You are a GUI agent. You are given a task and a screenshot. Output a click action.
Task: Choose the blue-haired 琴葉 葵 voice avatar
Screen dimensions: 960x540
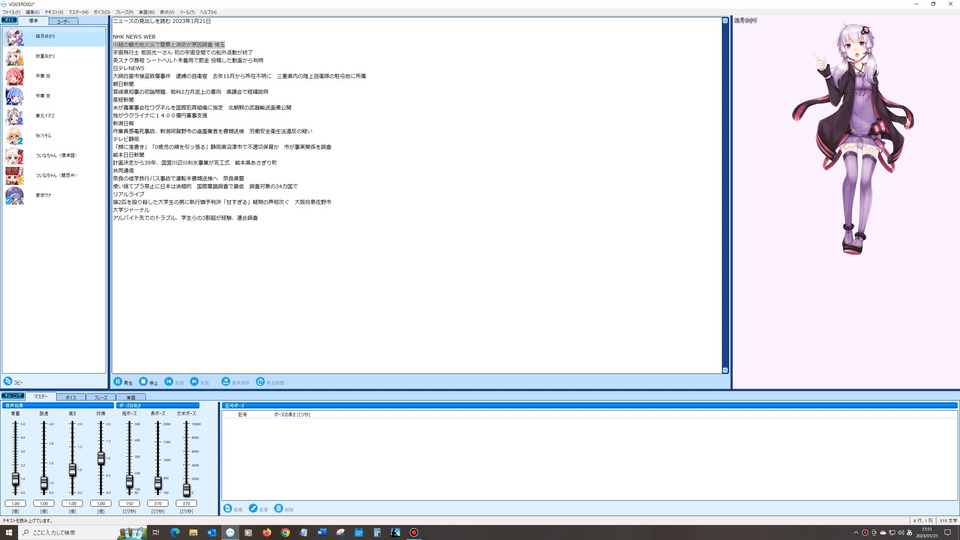point(14,96)
